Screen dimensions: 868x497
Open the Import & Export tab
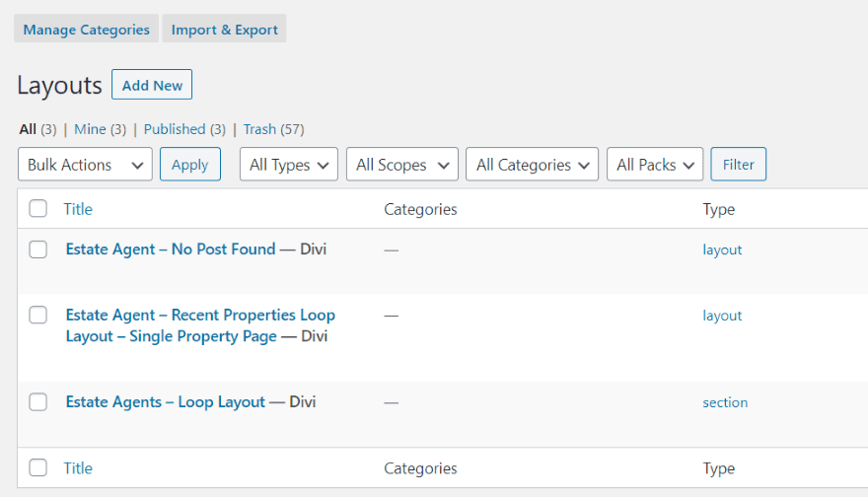tap(224, 30)
